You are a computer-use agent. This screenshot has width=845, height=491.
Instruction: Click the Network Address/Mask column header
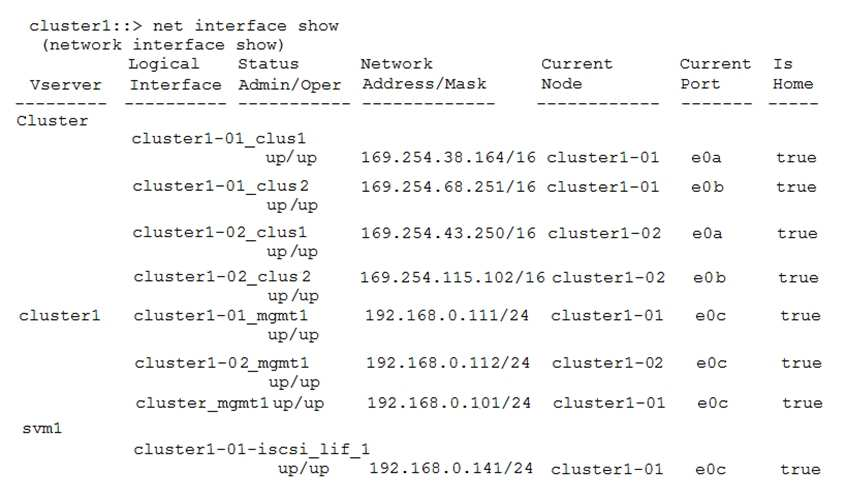pos(423,75)
